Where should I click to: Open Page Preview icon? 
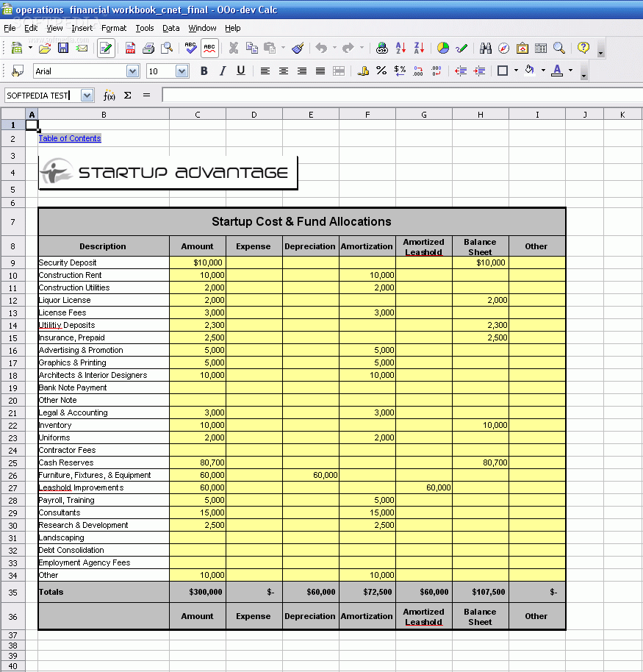[167, 48]
